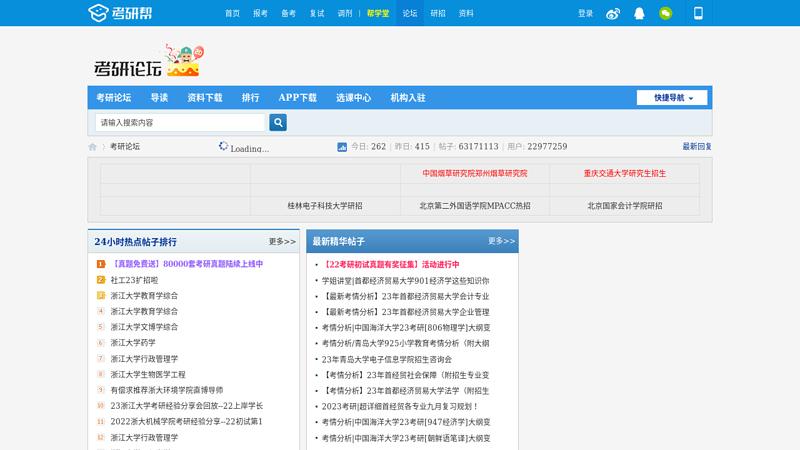The image size is (800, 450).
Task: Open 2022浙大机械学院考研经验分享 post
Action: coord(186,421)
